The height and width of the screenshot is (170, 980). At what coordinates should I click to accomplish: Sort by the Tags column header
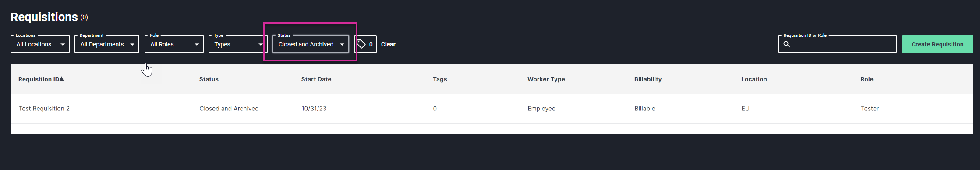(x=440, y=79)
